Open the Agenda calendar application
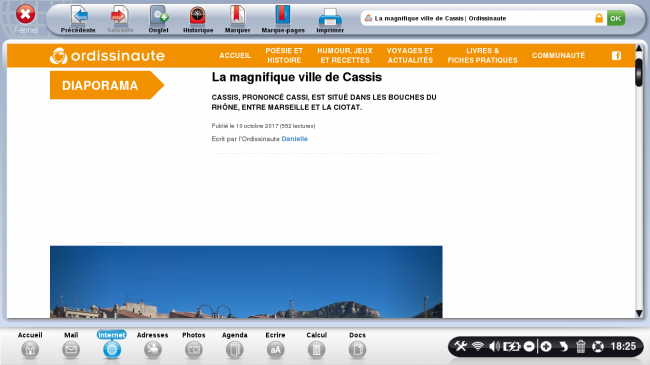 tap(235, 345)
